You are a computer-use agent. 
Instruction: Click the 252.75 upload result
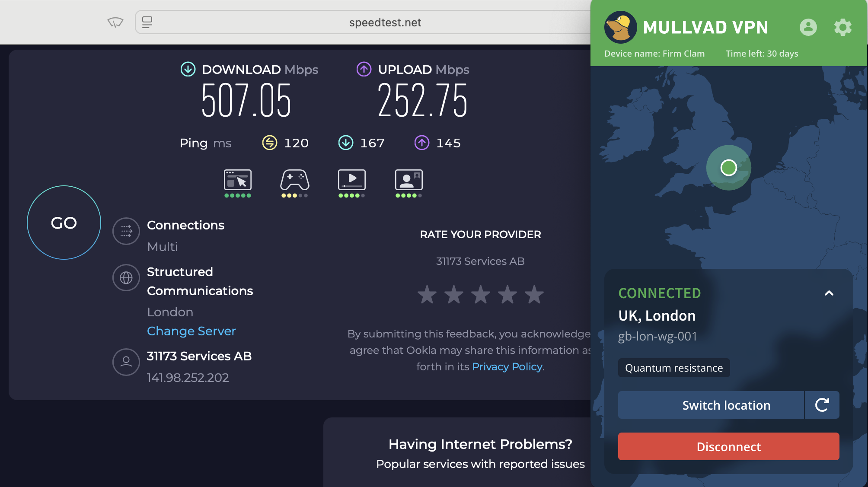pyautogui.click(x=422, y=101)
